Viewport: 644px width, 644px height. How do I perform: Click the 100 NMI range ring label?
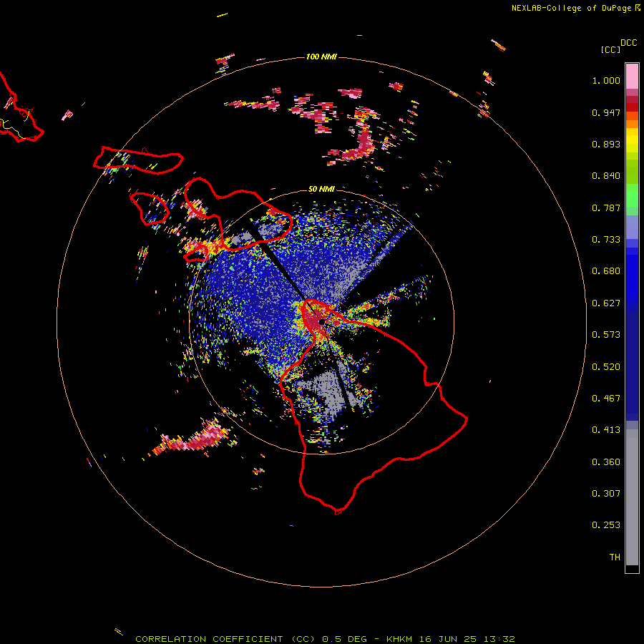(x=321, y=57)
